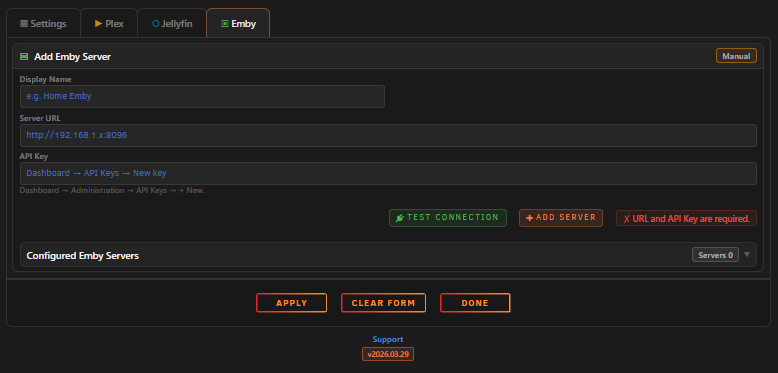Click the Clear Form button
778x373 pixels.
[383, 303]
